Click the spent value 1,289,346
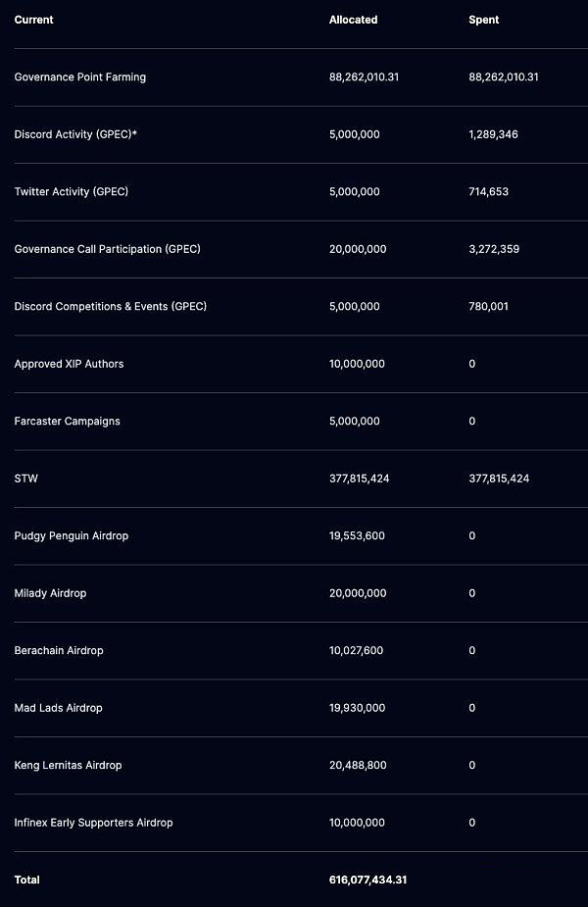Image resolution: width=588 pixels, height=907 pixels. [493, 134]
